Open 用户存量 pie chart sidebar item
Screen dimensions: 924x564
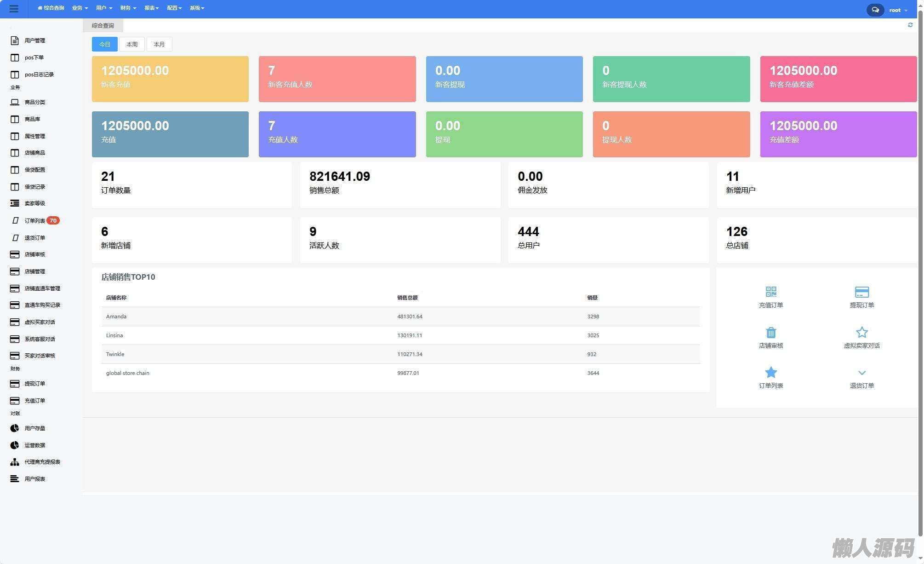(34, 428)
